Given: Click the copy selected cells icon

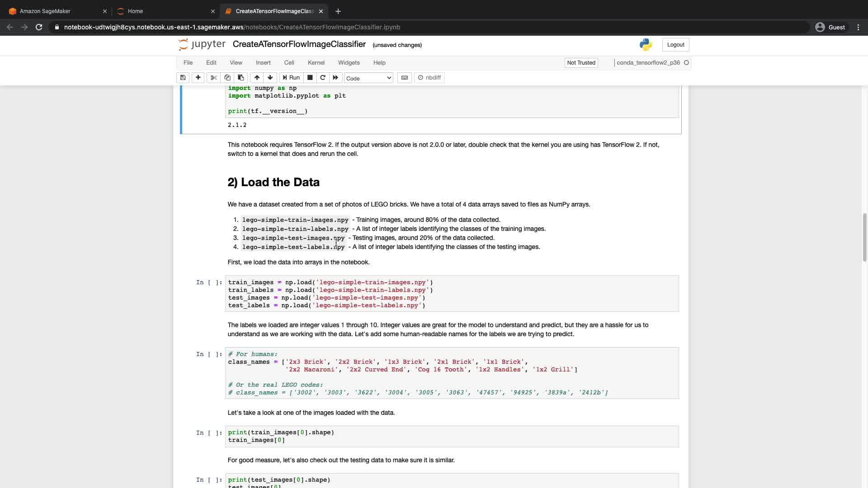Looking at the screenshot, I should [227, 78].
